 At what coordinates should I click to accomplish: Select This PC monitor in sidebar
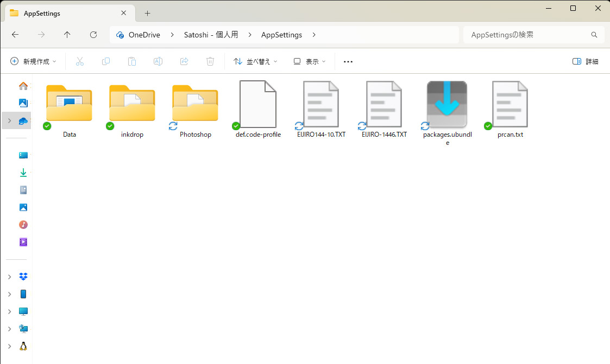[23, 311]
